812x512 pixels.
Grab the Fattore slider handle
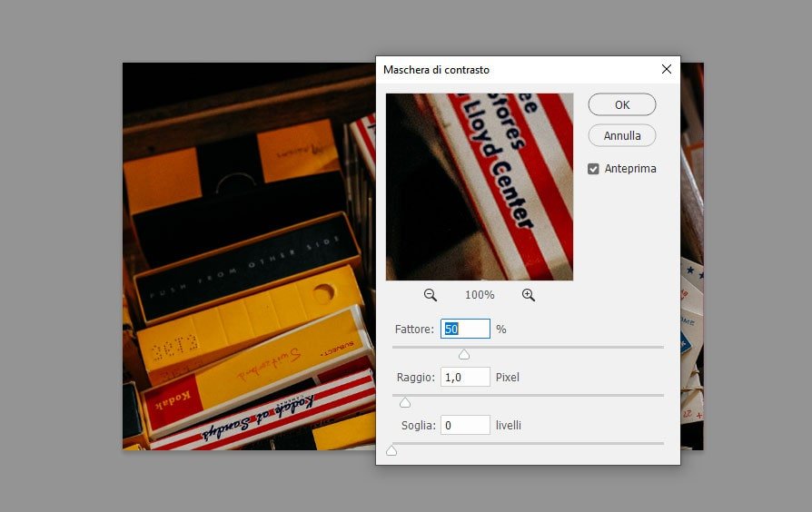464,354
